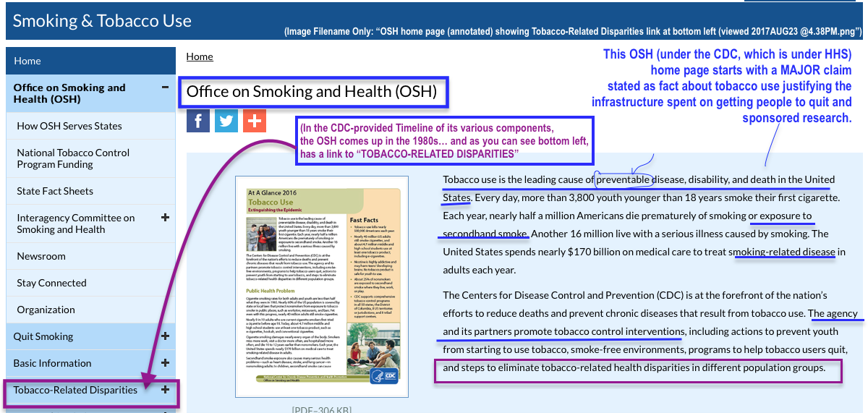Open State Fact Sheets page
This screenshot has height=413, width=868.
[55, 191]
